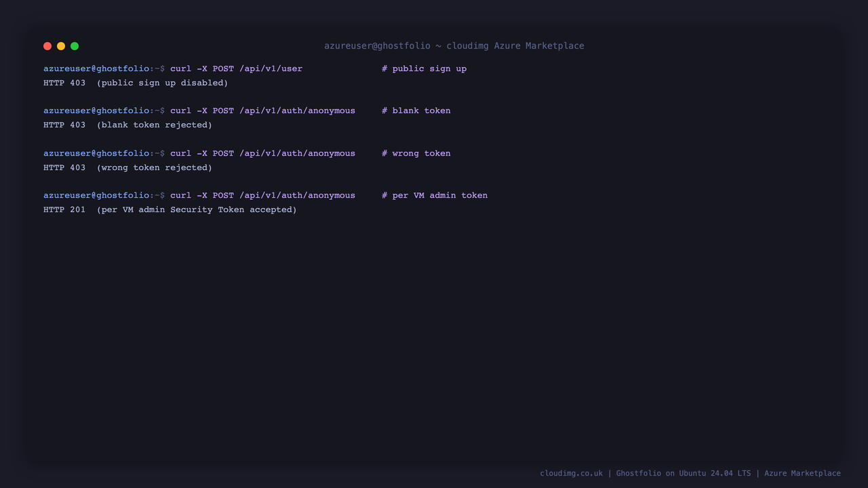The image size is (868, 488).
Task: Click the comment '# blank token'
Action: point(416,110)
